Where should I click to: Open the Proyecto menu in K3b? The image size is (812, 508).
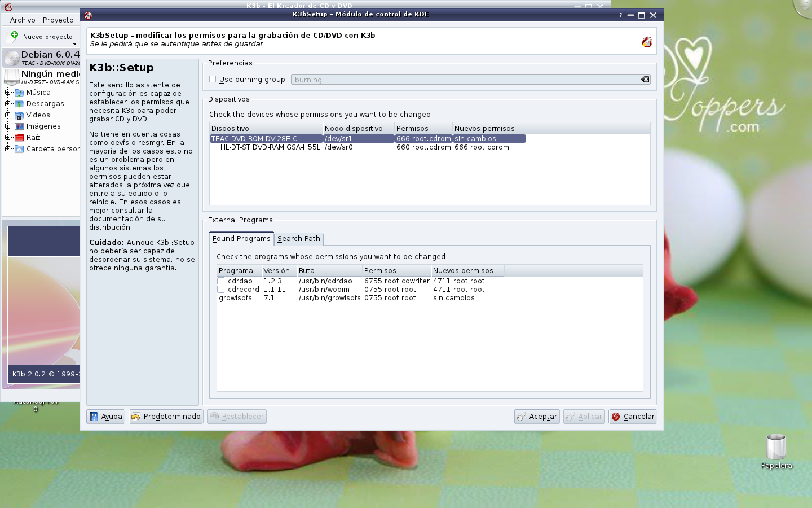[x=58, y=20]
